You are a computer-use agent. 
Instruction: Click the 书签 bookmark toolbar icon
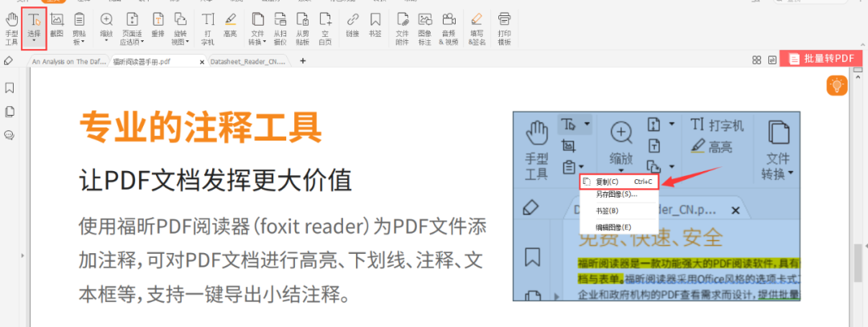[x=375, y=20]
